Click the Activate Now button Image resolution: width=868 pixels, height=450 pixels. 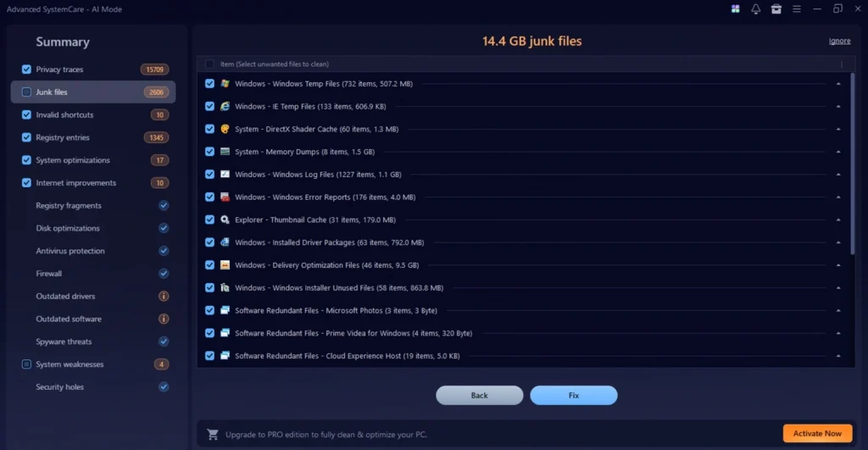click(x=818, y=433)
